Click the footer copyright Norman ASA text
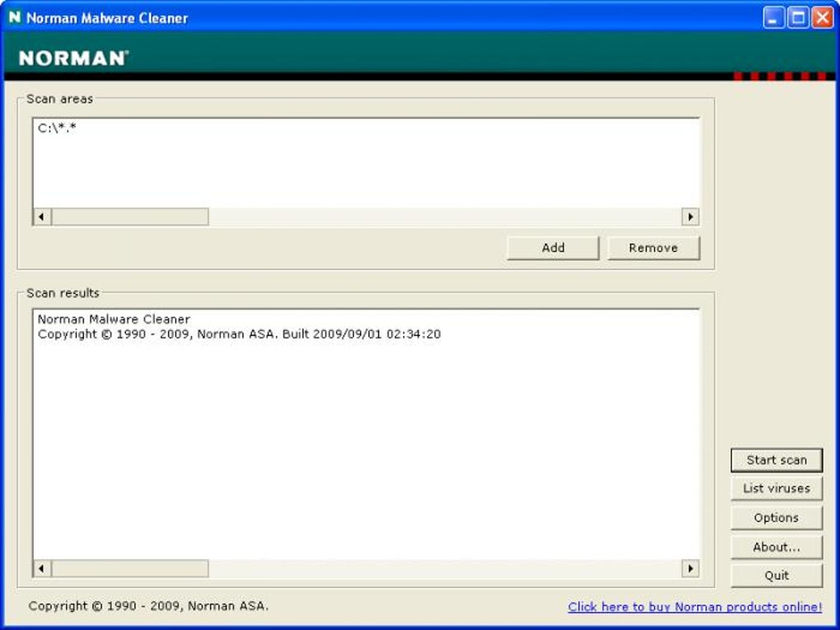 point(148,606)
